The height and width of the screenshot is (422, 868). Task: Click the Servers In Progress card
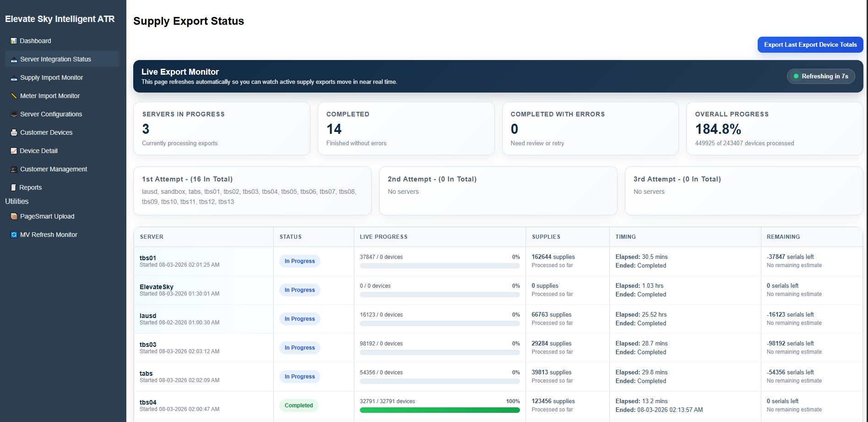coord(222,128)
